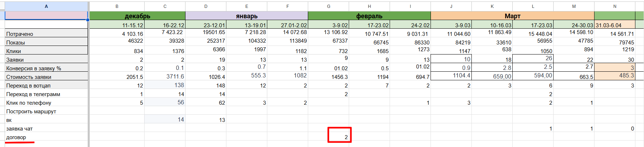Click the cell with value 19501.65

[x=206, y=32]
